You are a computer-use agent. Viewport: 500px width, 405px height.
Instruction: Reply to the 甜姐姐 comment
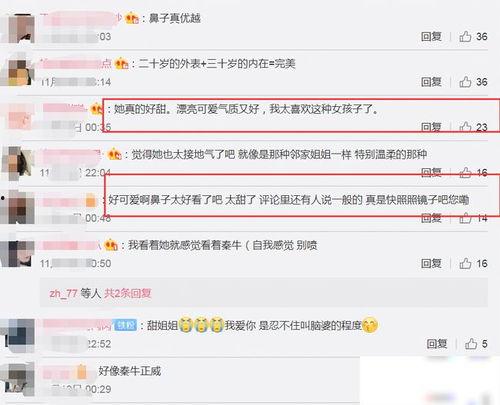[x=437, y=344]
